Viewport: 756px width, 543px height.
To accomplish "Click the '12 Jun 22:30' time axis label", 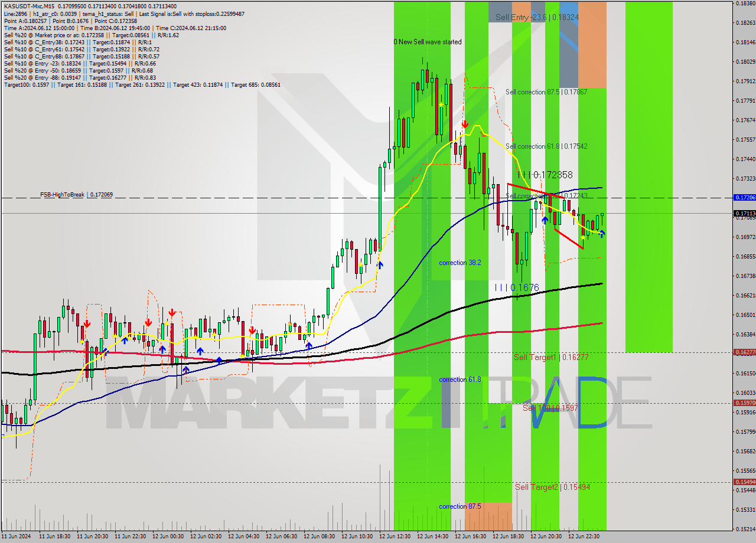I will (x=584, y=537).
